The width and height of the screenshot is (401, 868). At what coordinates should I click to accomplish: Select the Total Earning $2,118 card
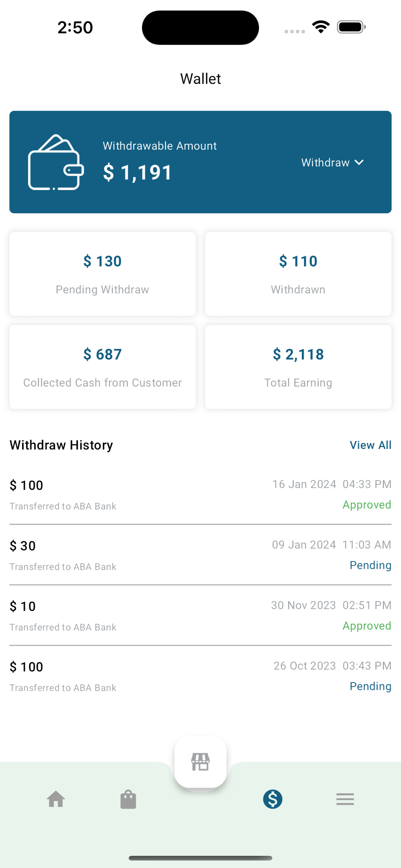point(298,367)
